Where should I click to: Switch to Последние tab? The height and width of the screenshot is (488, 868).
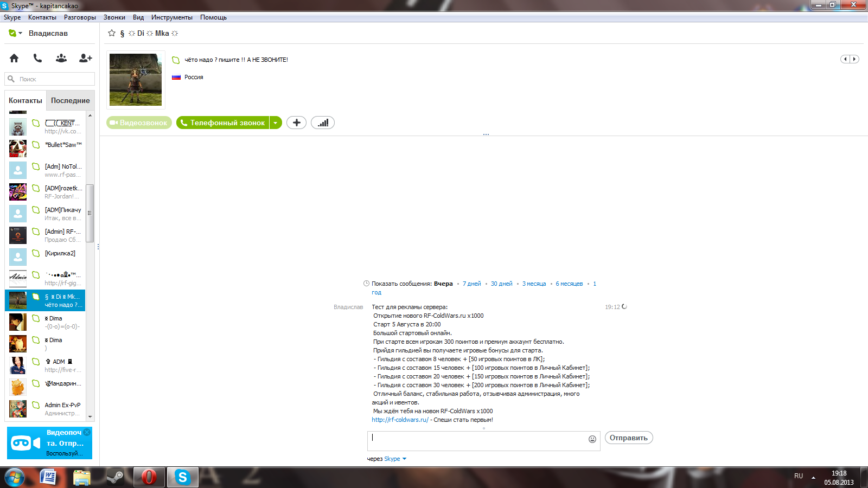(x=71, y=100)
